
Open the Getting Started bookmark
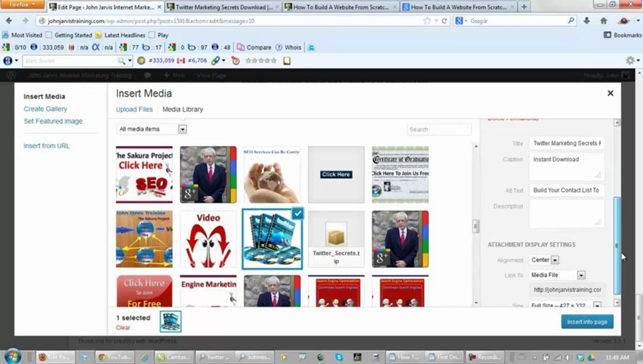tap(69, 35)
